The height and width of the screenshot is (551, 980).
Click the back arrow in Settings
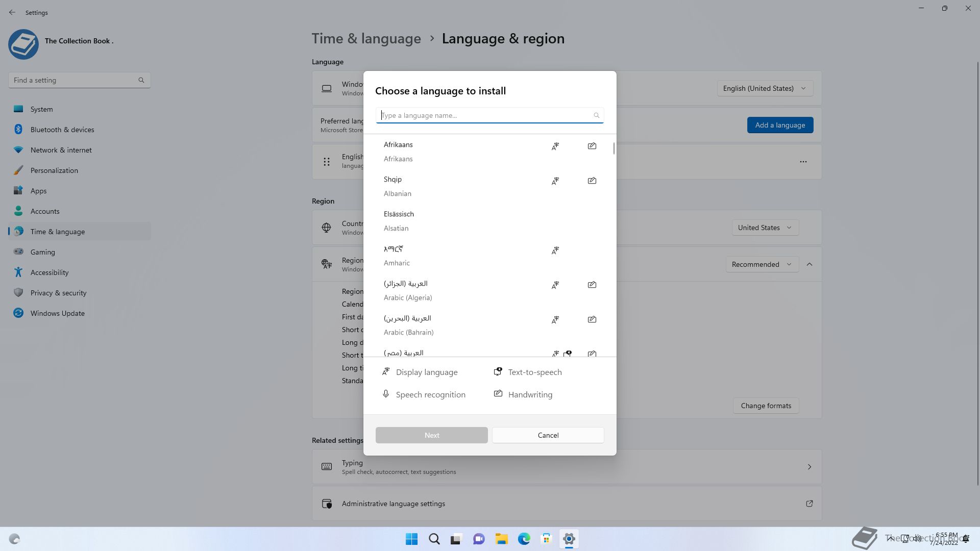click(x=12, y=12)
